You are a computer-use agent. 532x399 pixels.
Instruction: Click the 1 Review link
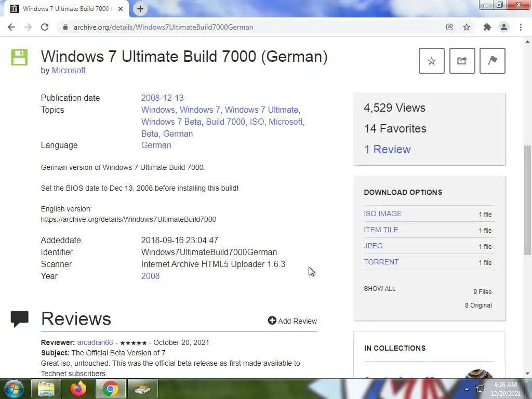[387, 149]
